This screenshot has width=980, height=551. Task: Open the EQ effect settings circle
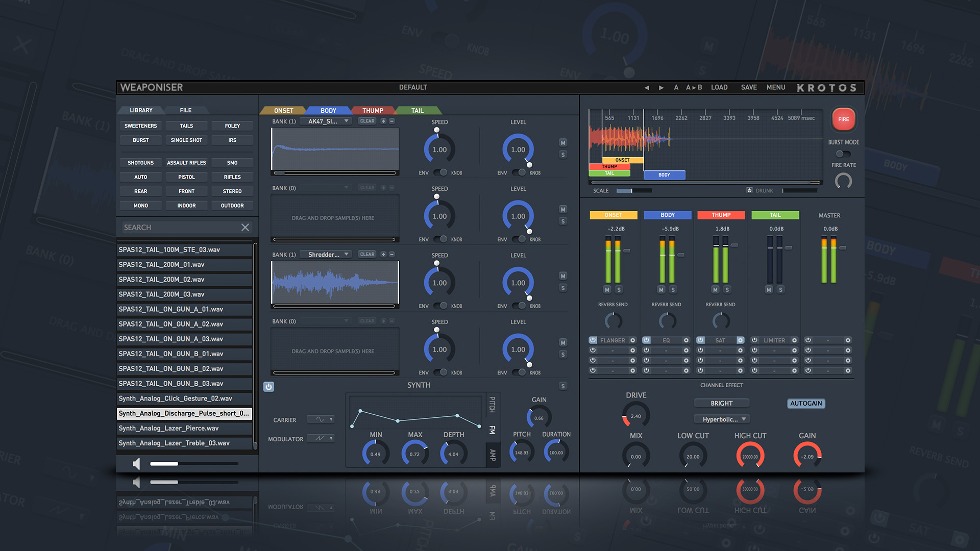(687, 340)
